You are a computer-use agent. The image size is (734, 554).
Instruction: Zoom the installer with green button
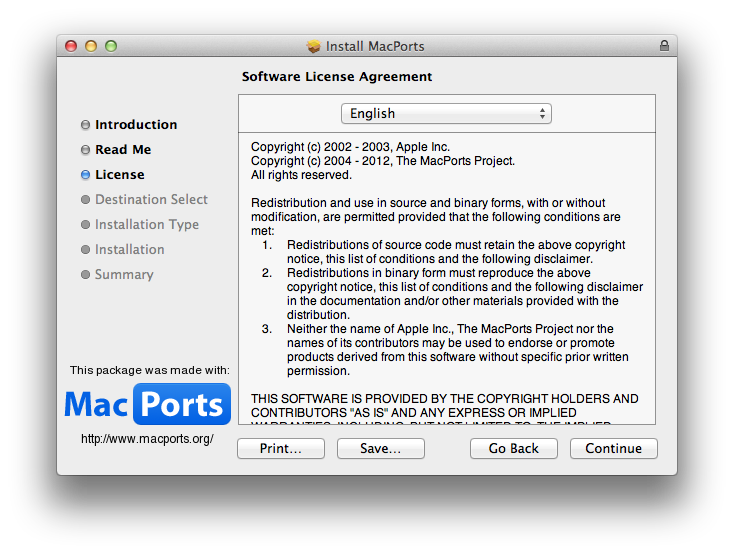coord(111,46)
